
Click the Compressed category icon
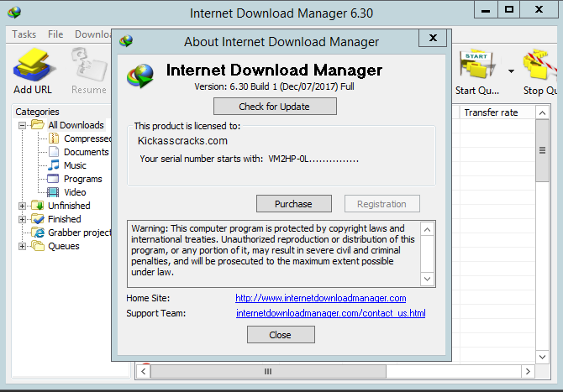54,138
